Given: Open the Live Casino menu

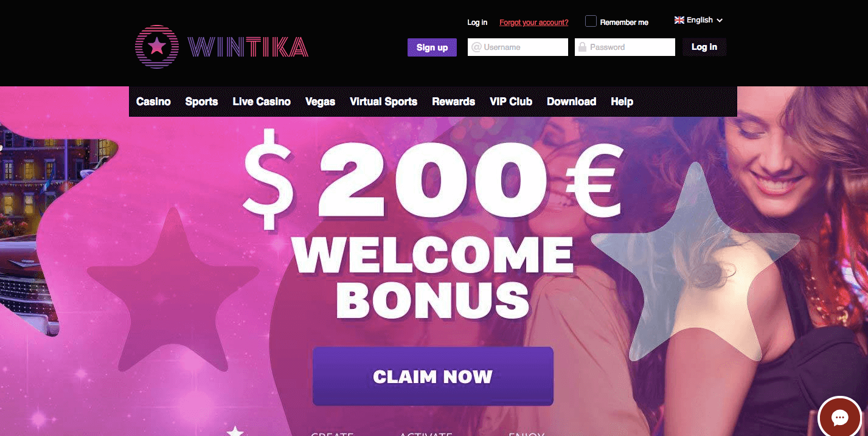Looking at the screenshot, I should pyautogui.click(x=262, y=102).
